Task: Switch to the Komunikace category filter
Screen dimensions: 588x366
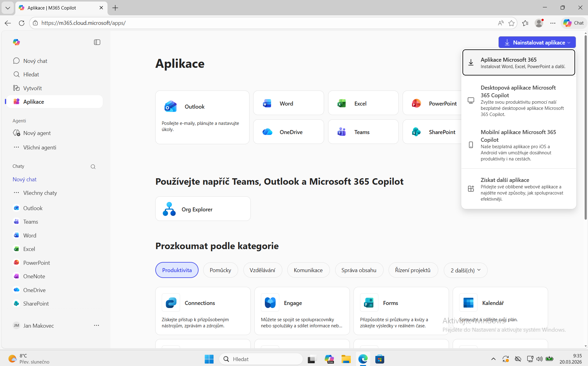Action: (x=308, y=270)
